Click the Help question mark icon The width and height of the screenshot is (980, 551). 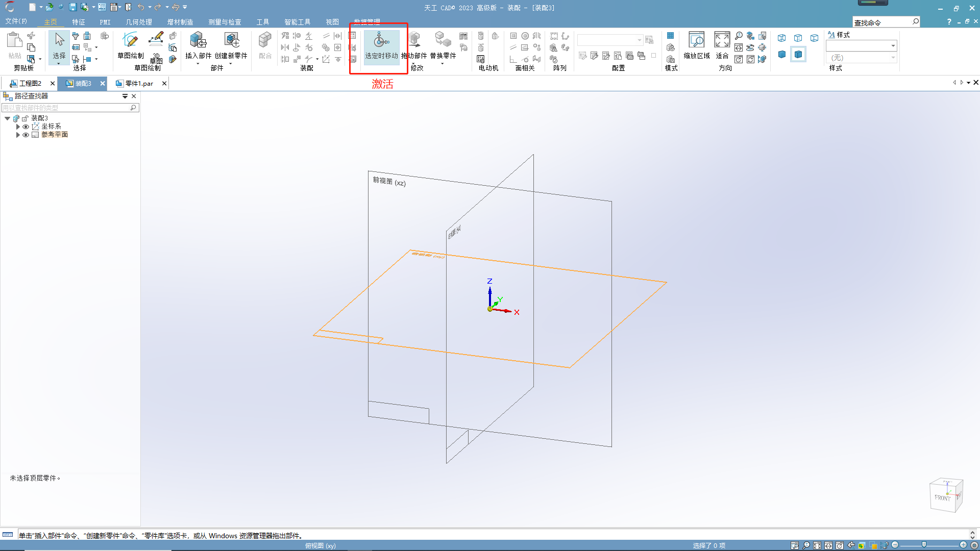pos(949,22)
